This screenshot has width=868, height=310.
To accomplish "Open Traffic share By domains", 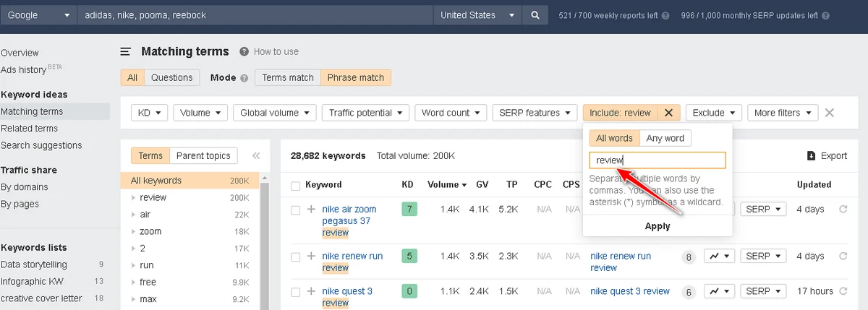I will (25, 187).
